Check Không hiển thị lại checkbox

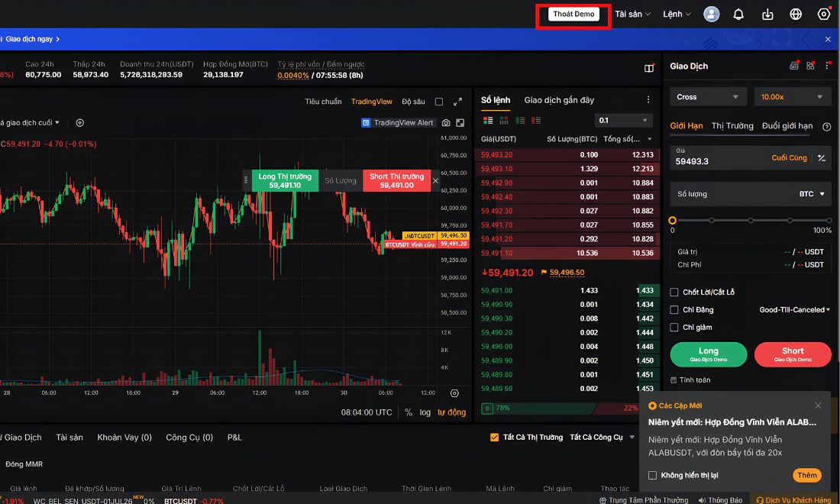click(x=652, y=475)
